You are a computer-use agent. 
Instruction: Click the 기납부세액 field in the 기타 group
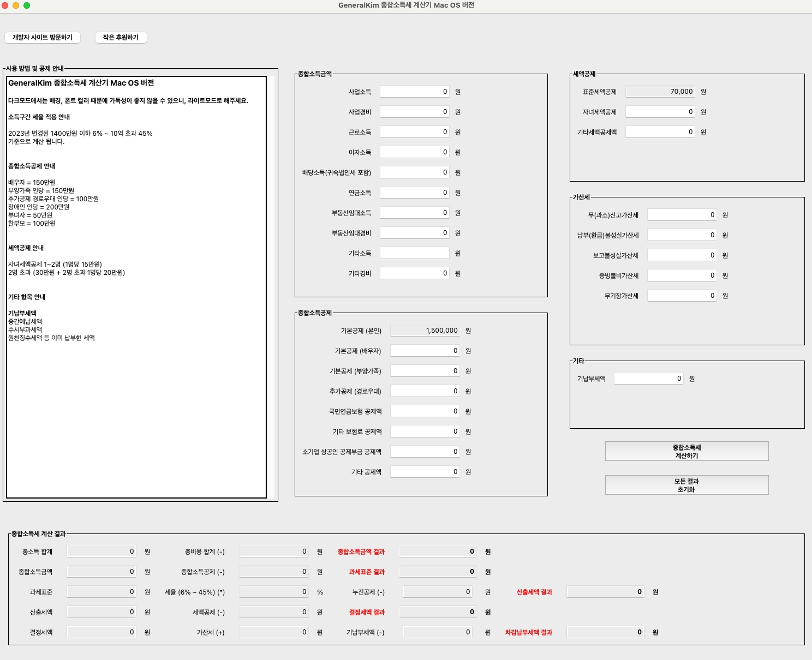(x=649, y=379)
